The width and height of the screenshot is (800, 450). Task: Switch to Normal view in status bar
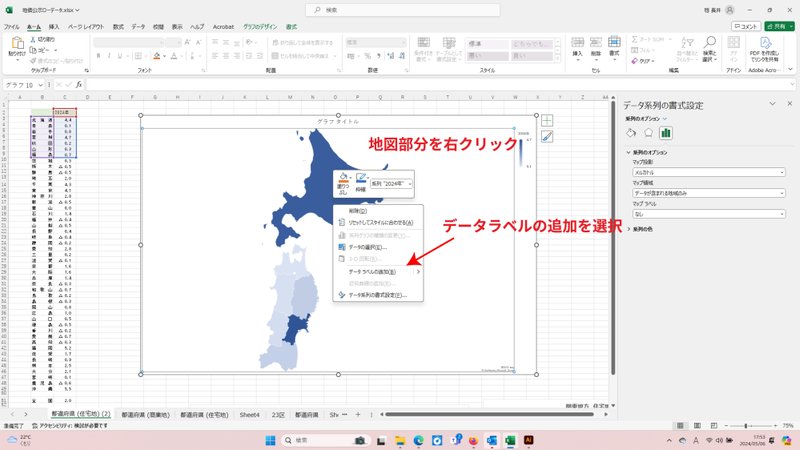pos(680,426)
